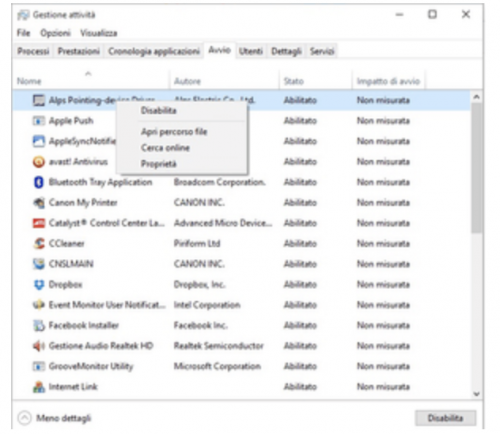Select the avast! Antivirus icon
The width and height of the screenshot is (500, 434).
pos(39,162)
